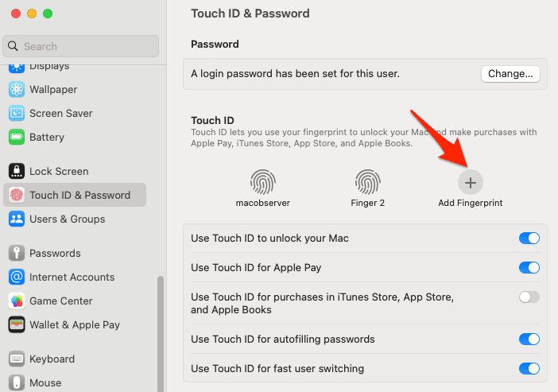Disable Touch ID to unlock your Mac

[529, 238]
